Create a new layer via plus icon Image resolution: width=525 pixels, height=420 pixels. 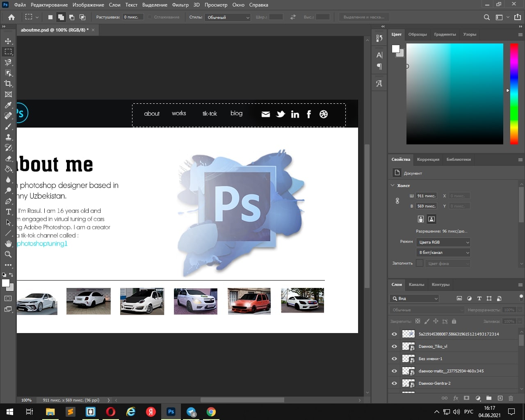pyautogui.click(x=500, y=398)
